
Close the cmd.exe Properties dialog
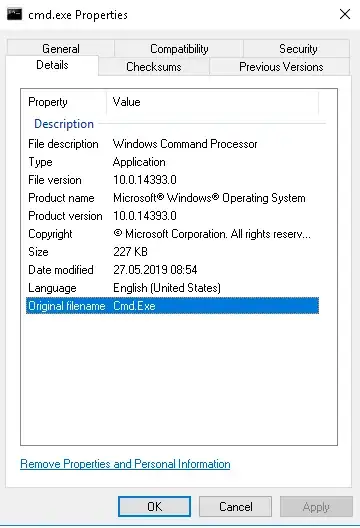[345, 14]
